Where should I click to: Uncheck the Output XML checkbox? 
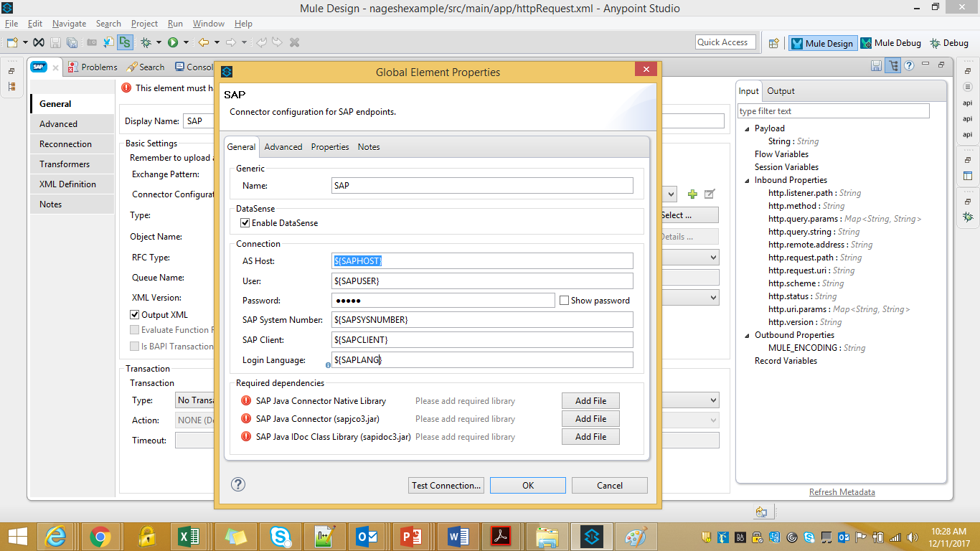click(x=135, y=315)
